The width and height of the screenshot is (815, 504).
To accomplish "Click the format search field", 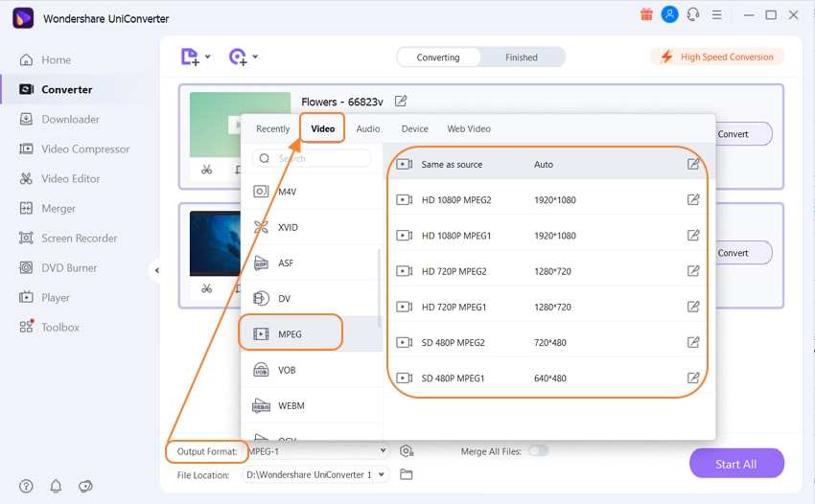I will (312, 158).
